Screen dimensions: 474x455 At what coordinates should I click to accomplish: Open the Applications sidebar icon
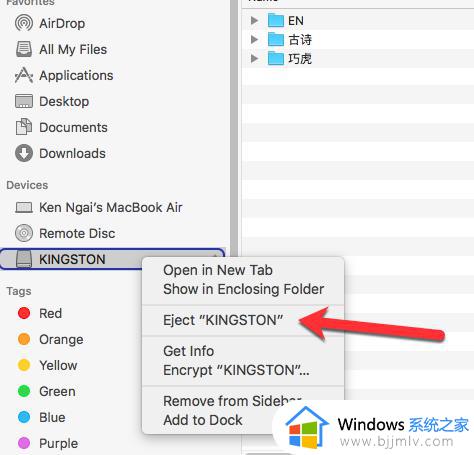(24, 75)
